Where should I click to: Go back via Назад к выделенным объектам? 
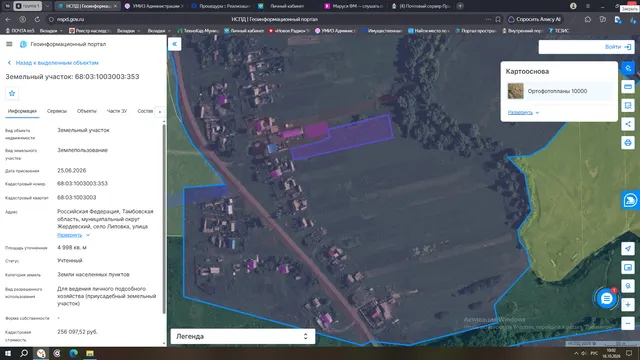click(x=53, y=63)
